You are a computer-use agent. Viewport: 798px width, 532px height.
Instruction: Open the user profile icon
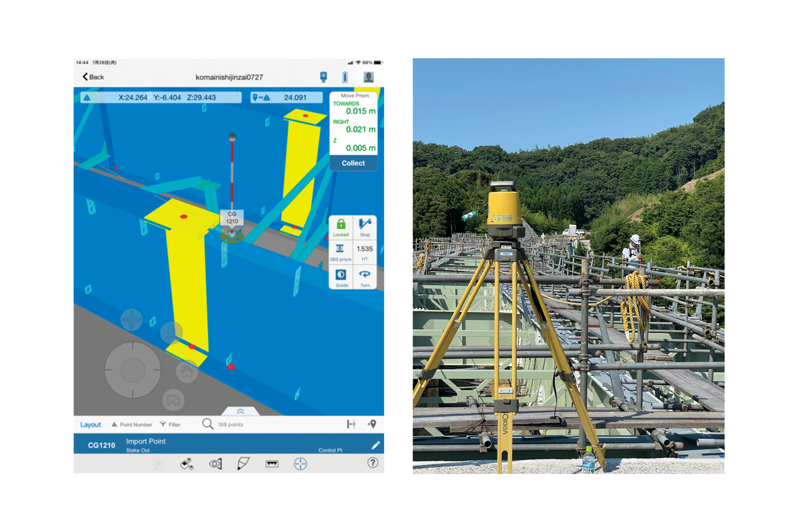(368, 77)
